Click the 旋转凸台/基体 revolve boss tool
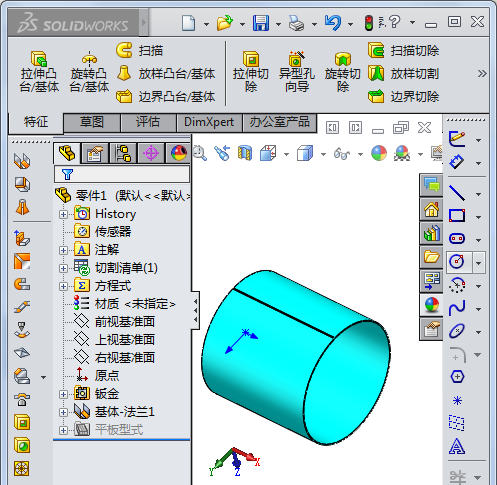Screen dimensions: 497x485 click(89, 72)
